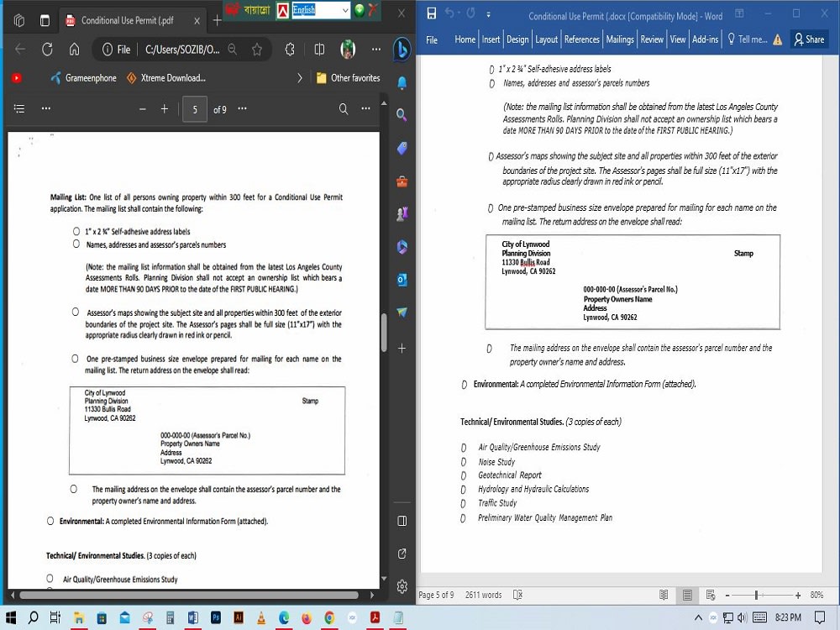
Task: Click Word zoom in plus button
Action: (x=798, y=596)
